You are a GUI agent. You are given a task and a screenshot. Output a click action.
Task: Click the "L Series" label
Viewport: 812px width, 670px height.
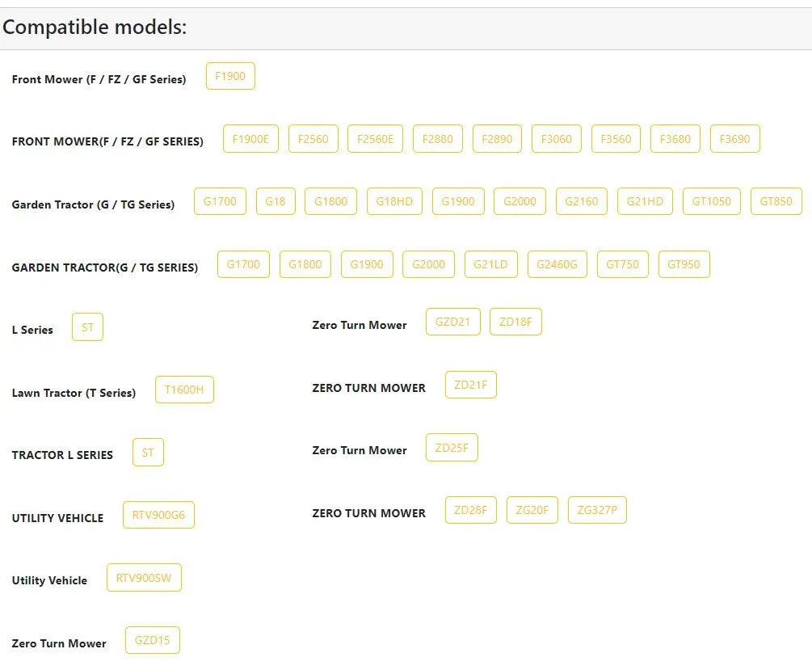click(32, 330)
